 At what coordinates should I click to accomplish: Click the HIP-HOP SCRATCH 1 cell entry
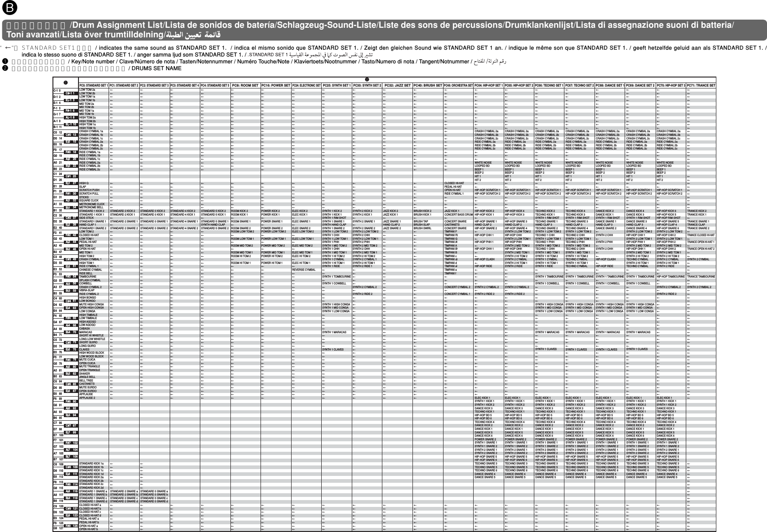click(x=488, y=190)
